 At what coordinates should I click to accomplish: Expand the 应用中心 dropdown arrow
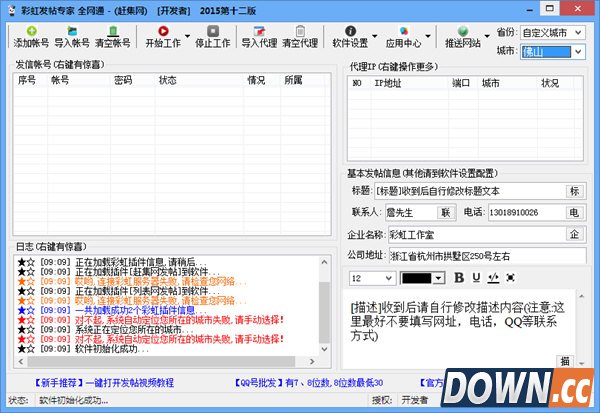coord(428,36)
